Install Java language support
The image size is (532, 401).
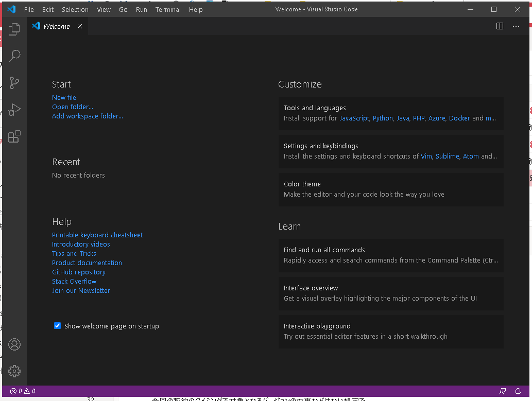point(403,118)
